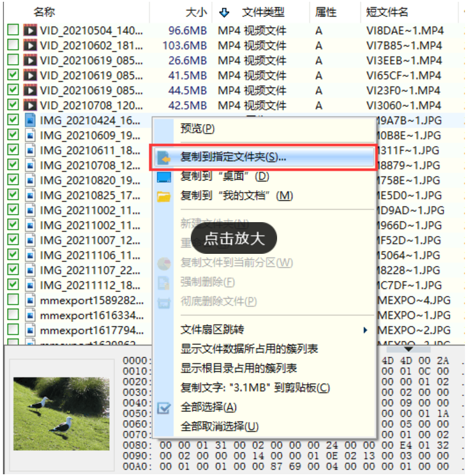Screen dimensions: 472x476
Task: Select 全部取消选择(U) menu entry
Action: pyautogui.click(x=220, y=427)
